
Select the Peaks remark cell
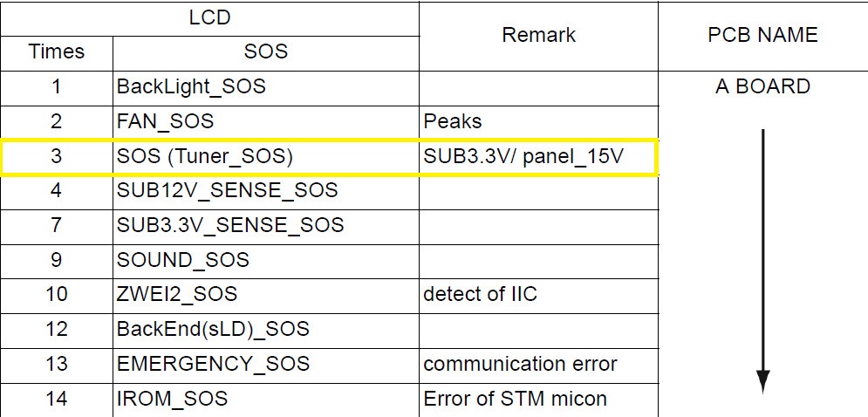453,121
